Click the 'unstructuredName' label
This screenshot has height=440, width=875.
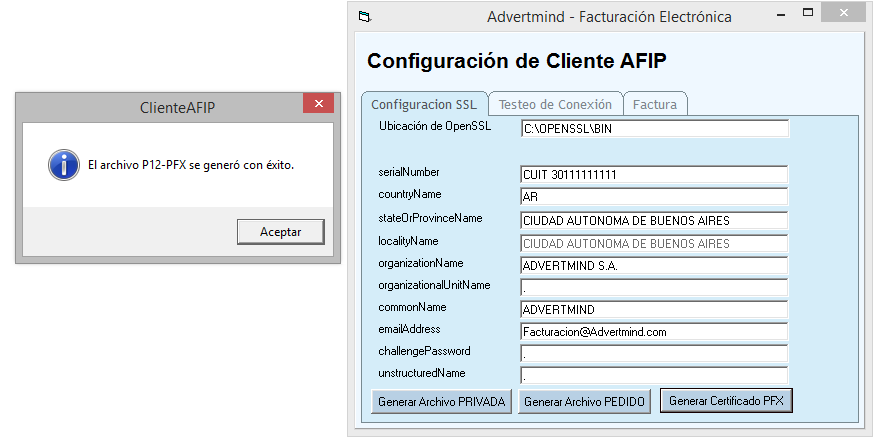[x=422, y=373]
